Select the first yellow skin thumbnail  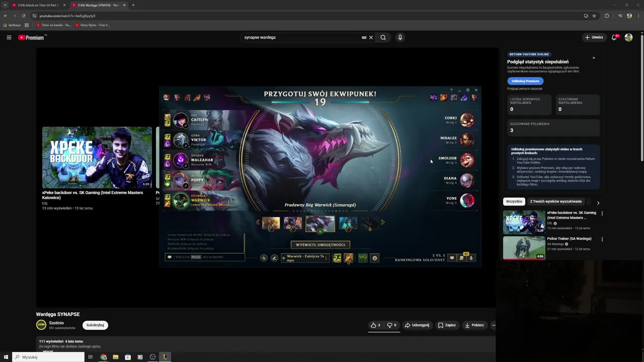click(x=271, y=223)
